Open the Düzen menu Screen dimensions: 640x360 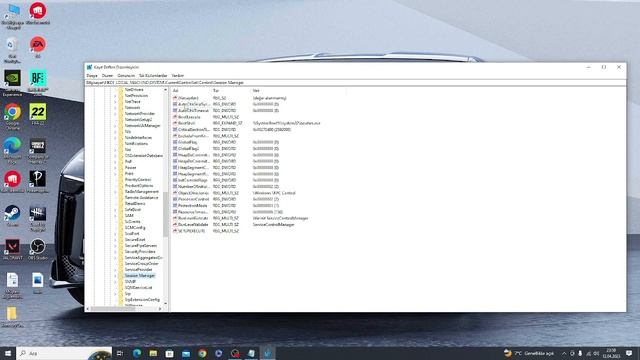tap(107, 76)
